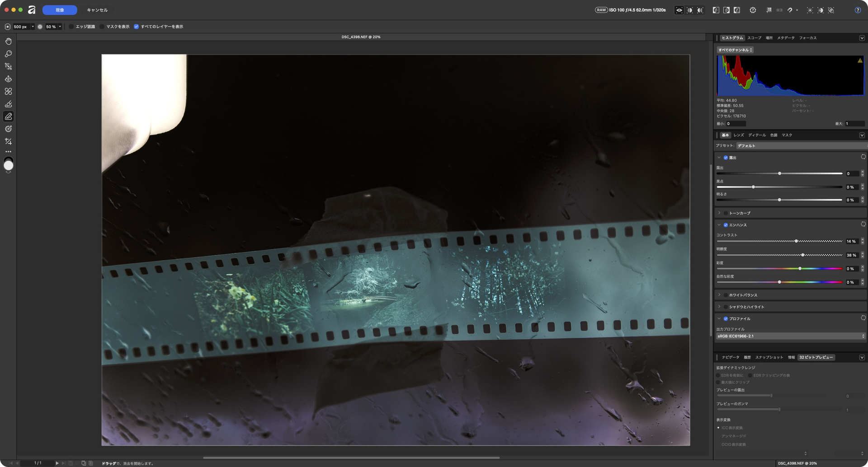Toggle the snapping magnet icon
Image resolution: width=868 pixels, height=467 pixels.
pos(790,10)
